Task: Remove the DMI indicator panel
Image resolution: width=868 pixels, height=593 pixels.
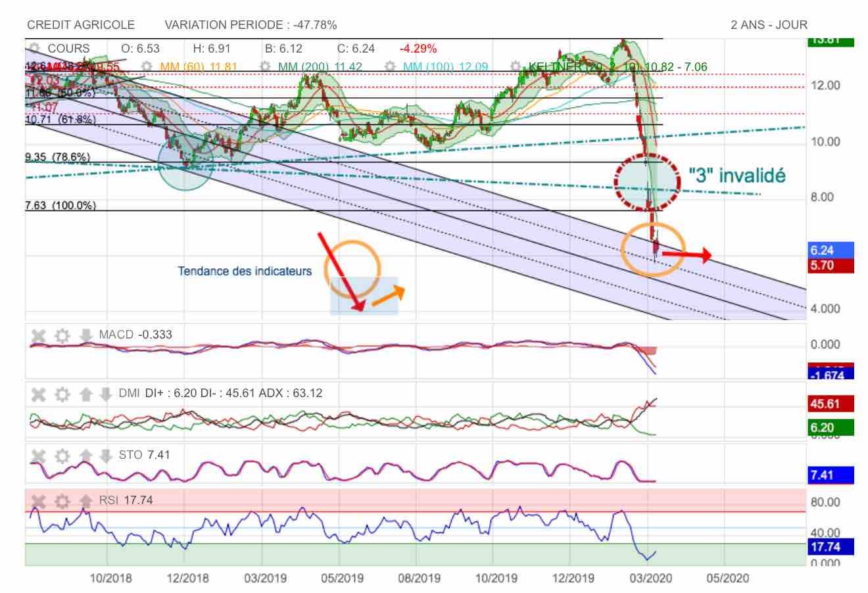Action: (x=39, y=394)
